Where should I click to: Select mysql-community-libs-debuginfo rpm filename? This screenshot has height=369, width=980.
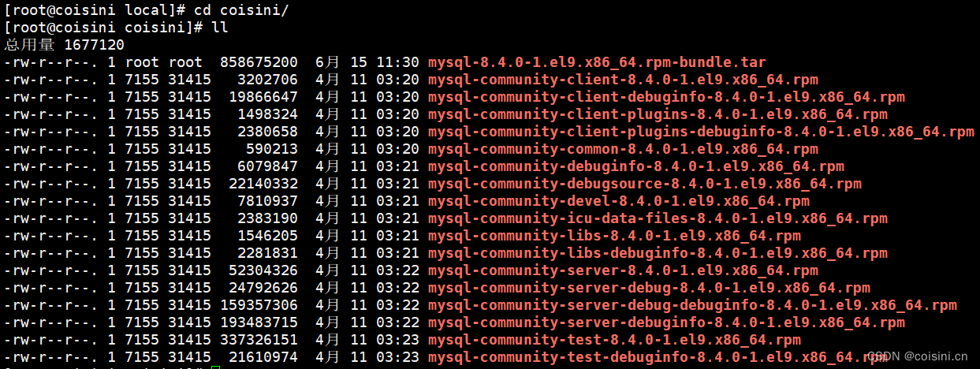[658, 253]
